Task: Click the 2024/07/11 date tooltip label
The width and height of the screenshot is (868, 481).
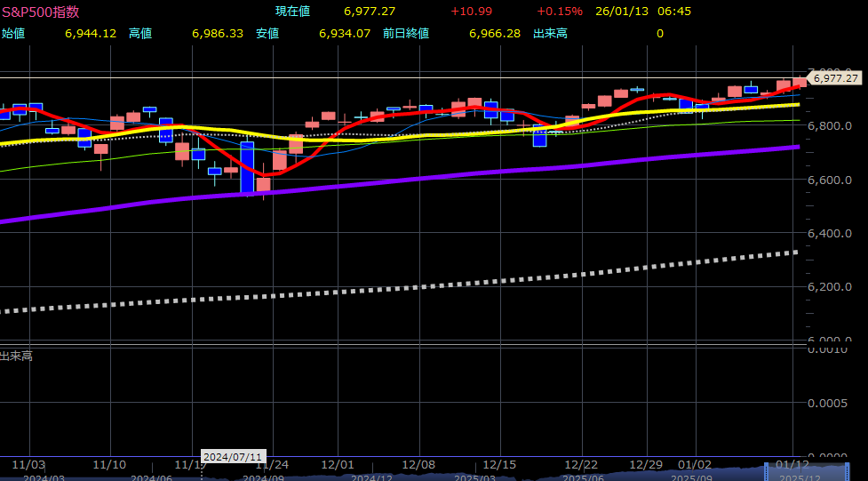Action: point(233,457)
